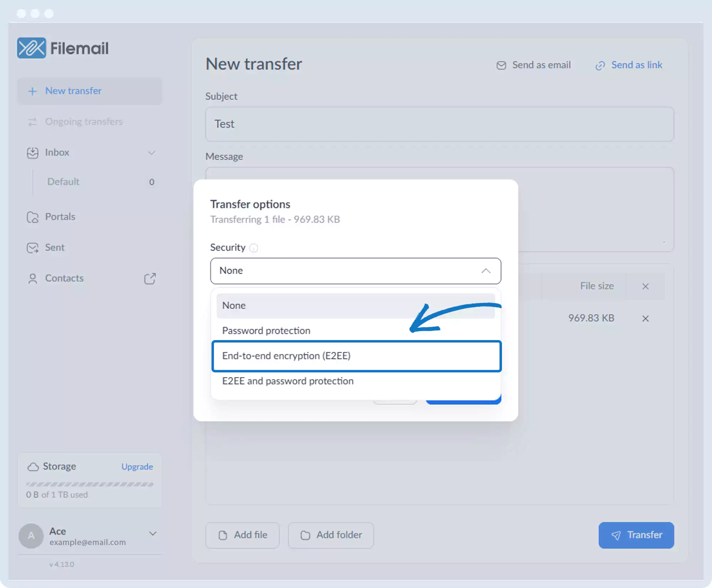Click the Subject input field
The width and height of the screenshot is (712, 588).
[x=439, y=124]
